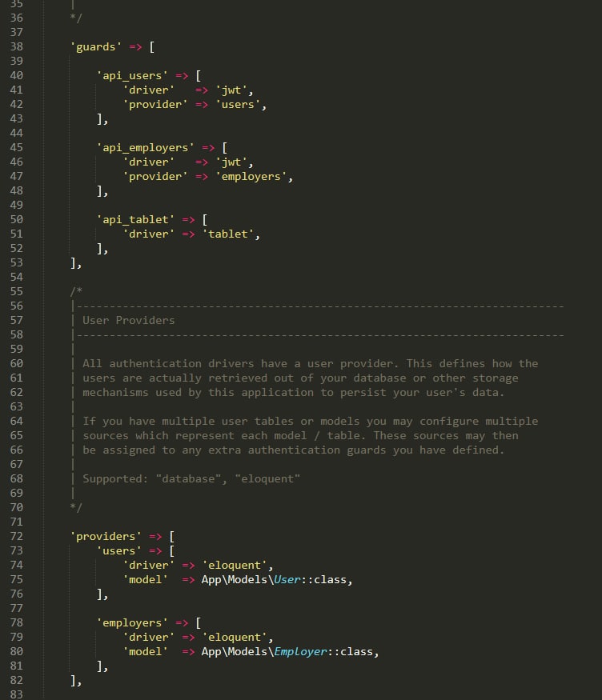602x700 pixels.
Task: Click the 'providers' array key
Action: tap(106, 536)
